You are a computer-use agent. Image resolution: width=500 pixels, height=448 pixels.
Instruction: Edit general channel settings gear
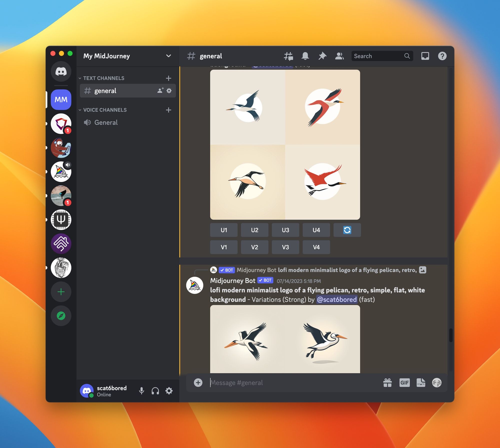tap(169, 91)
